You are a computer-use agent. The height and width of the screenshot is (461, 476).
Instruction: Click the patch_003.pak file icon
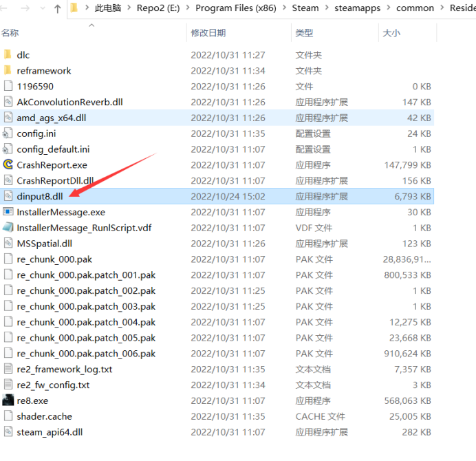[x=8, y=306]
